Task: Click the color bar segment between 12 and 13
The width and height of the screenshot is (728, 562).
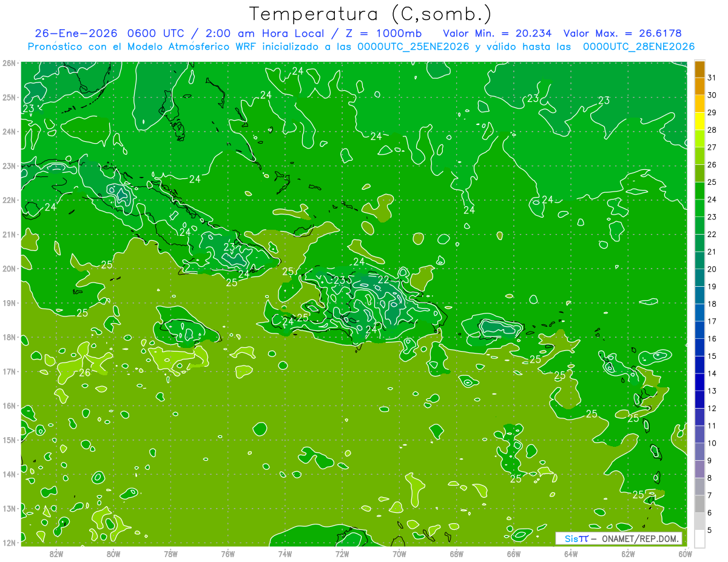Action: [699, 400]
